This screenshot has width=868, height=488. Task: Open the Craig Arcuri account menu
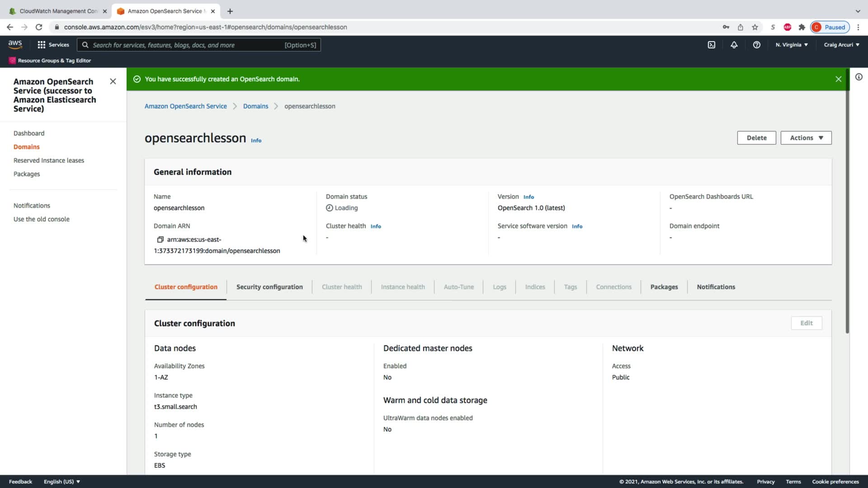pos(841,45)
